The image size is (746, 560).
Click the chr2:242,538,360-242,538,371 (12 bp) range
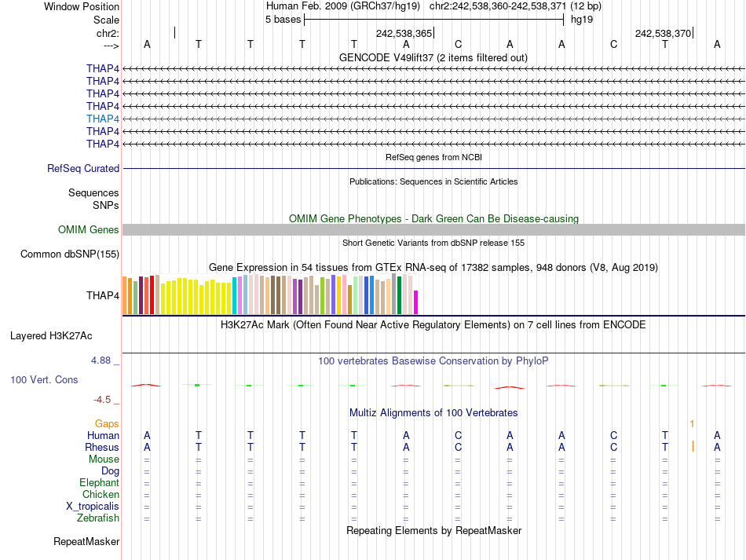[x=515, y=6]
